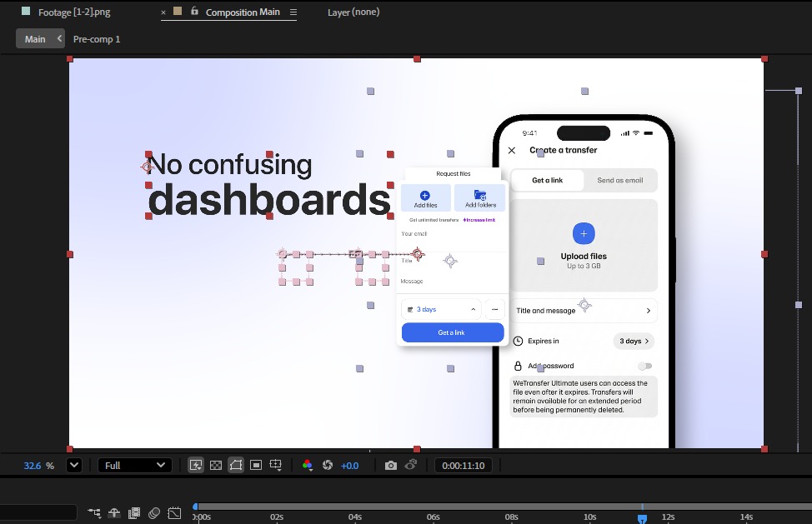Switch to the Composition Main tab

[243, 12]
